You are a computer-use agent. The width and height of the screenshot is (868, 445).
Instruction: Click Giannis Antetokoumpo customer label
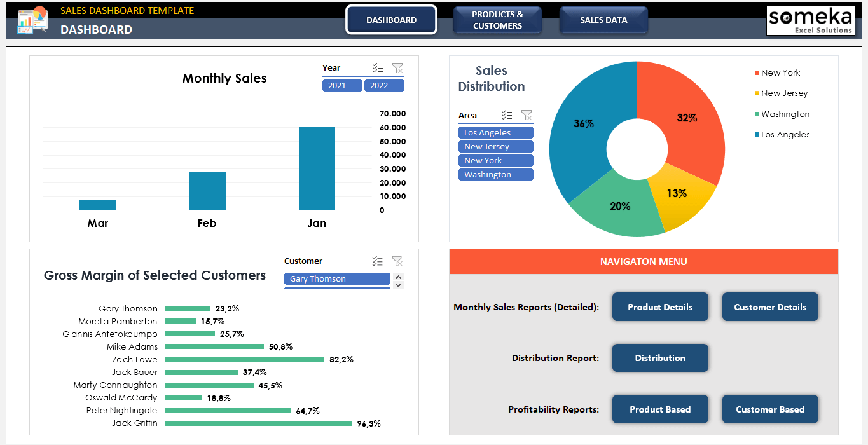coord(110,334)
